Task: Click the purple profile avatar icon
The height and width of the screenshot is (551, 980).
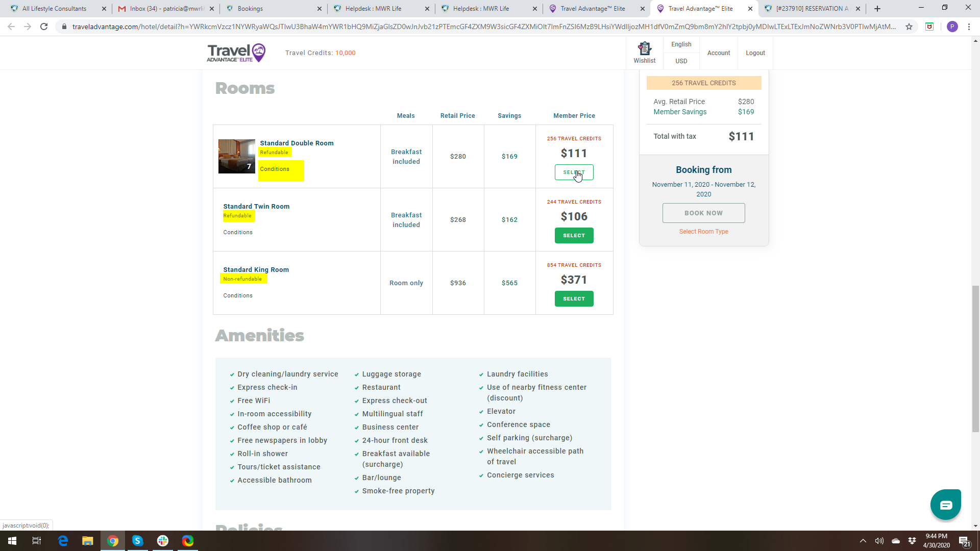Action: click(x=952, y=27)
